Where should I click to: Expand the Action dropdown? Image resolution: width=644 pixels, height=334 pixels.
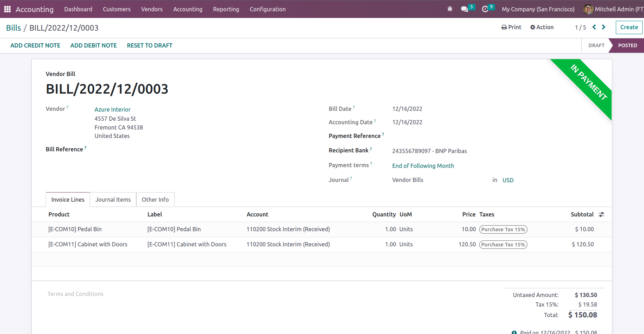pyautogui.click(x=542, y=27)
